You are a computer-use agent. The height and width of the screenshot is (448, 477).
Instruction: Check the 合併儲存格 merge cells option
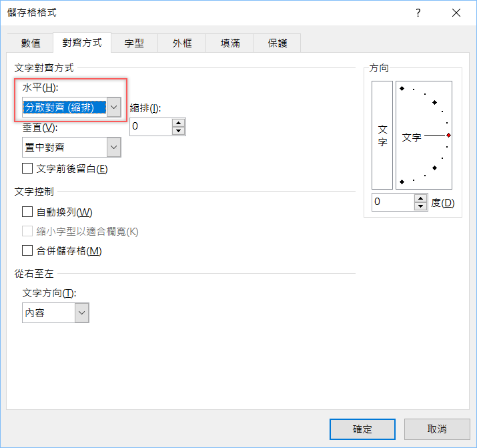click(28, 251)
